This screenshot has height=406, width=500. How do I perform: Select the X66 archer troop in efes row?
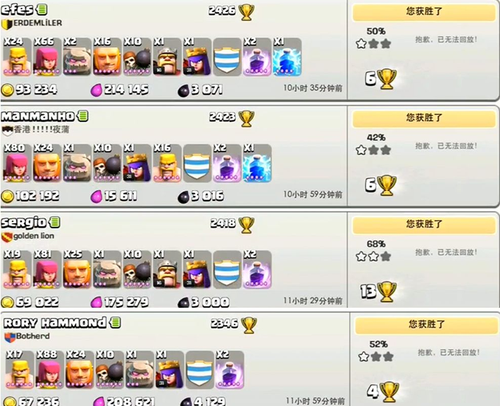point(47,57)
